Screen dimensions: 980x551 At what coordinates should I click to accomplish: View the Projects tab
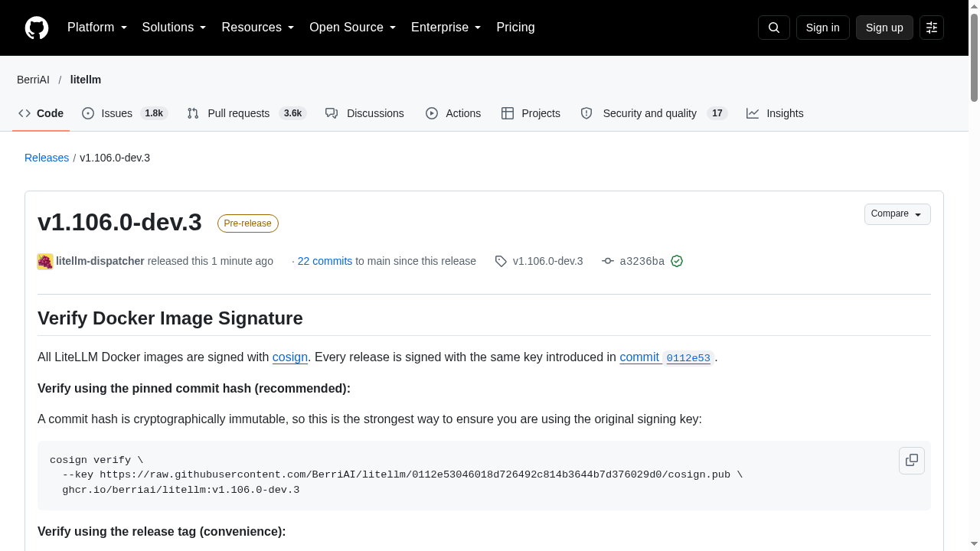pos(531,113)
